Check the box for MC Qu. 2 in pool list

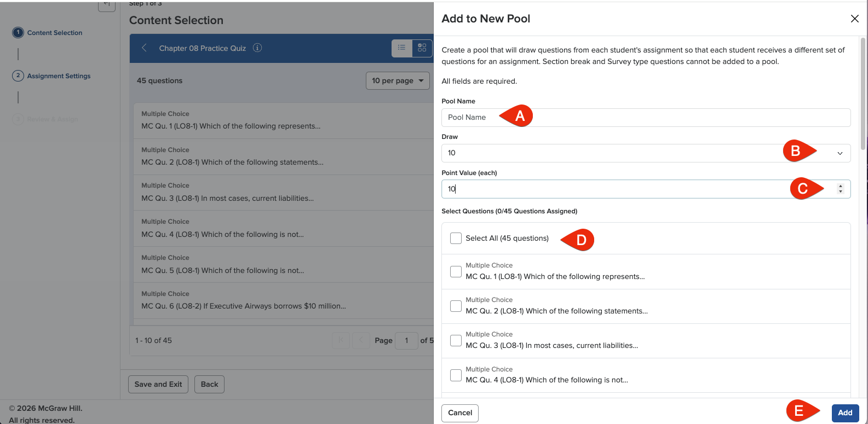point(456,306)
